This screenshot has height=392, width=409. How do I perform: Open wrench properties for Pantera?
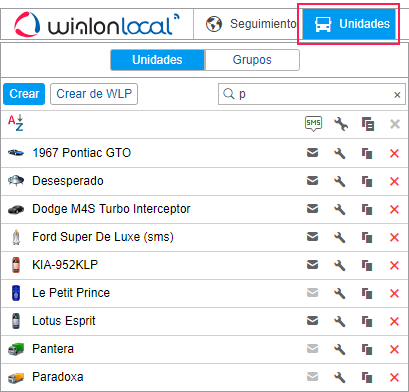(340, 349)
